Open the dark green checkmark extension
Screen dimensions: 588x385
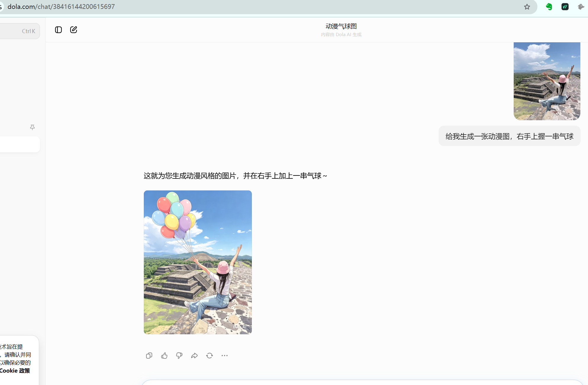565,7
